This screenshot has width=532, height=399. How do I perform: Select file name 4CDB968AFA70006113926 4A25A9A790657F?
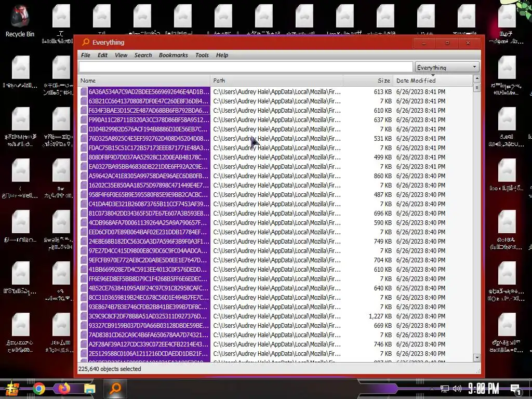pyautogui.click(x=149, y=222)
